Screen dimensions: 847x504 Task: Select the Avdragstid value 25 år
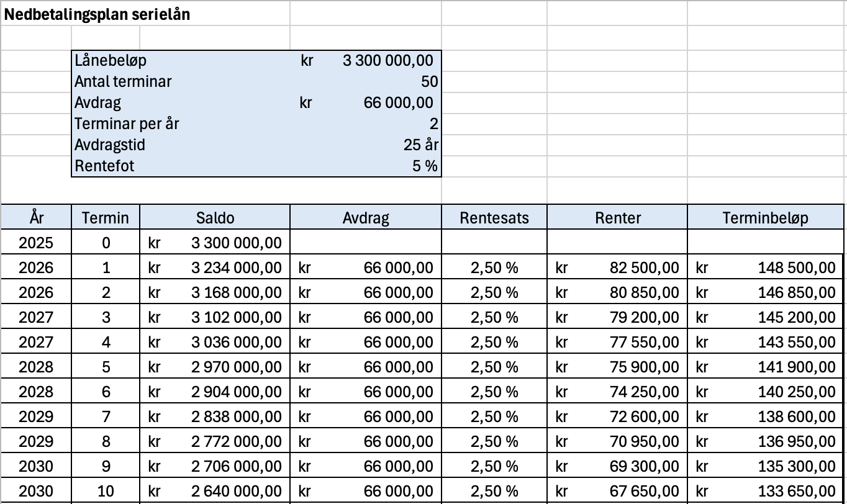(x=366, y=145)
